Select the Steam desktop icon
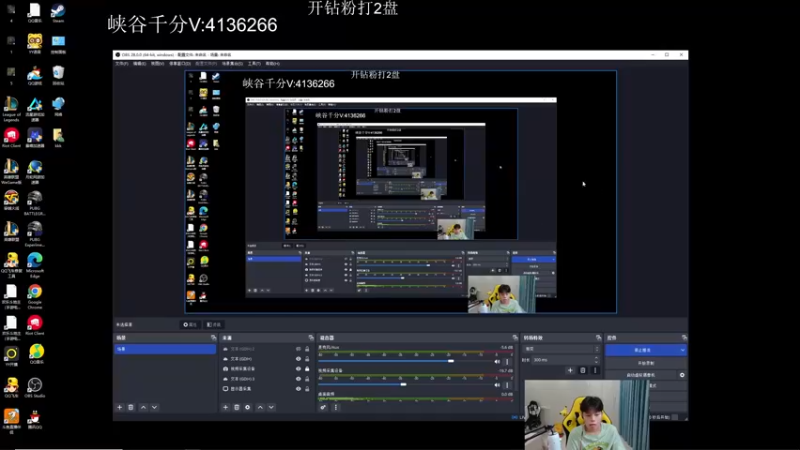800x450 pixels. pos(58,13)
